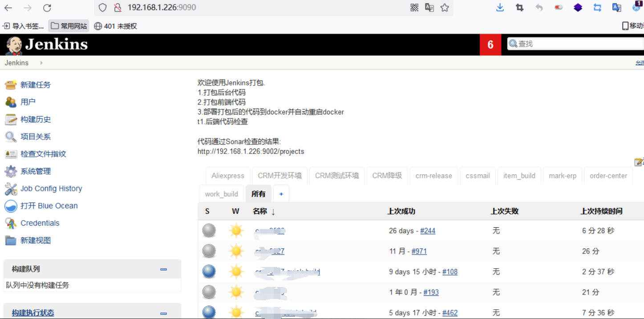Open the CRM测试环境 tab
The image size is (644, 319).
(x=337, y=176)
